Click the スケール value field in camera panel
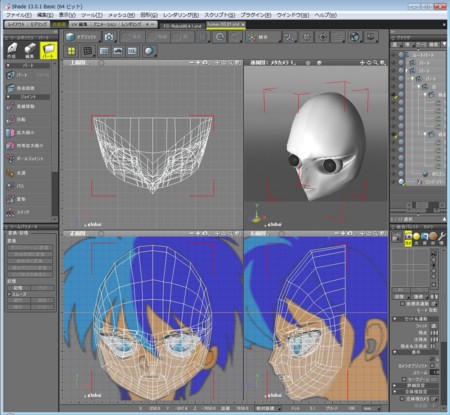 434,372
